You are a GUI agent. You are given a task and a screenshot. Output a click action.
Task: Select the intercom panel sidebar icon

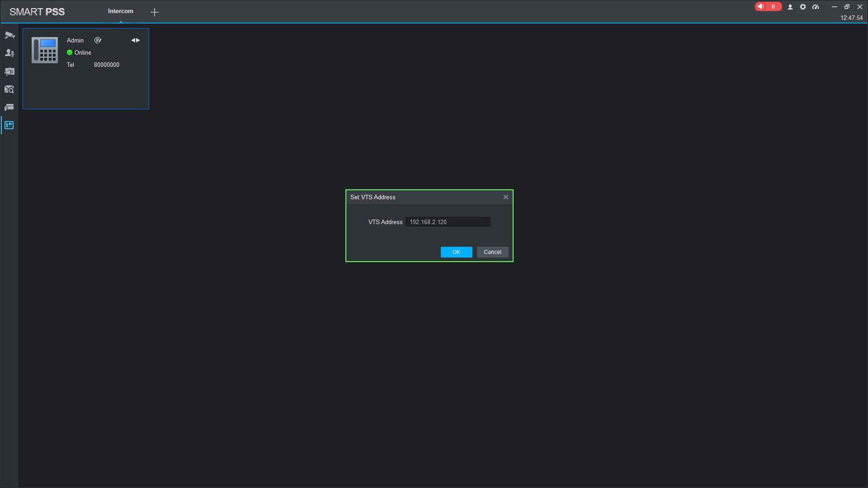(9, 125)
